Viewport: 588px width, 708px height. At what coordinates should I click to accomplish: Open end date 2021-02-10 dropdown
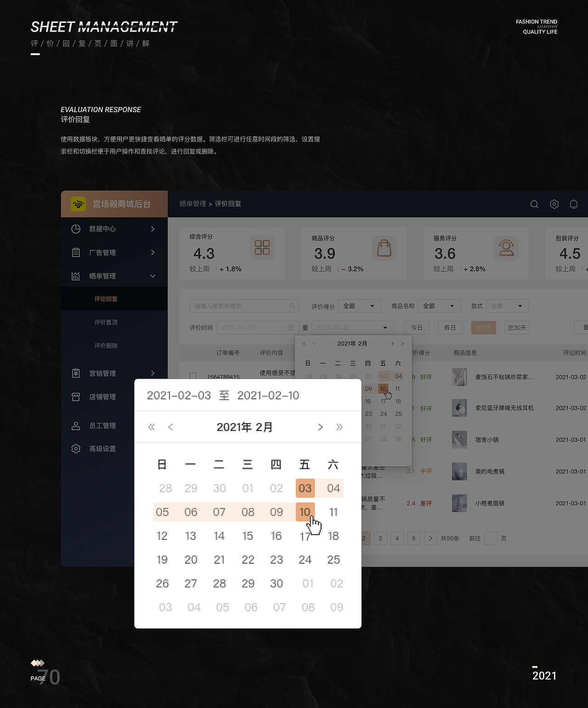click(x=353, y=328)
